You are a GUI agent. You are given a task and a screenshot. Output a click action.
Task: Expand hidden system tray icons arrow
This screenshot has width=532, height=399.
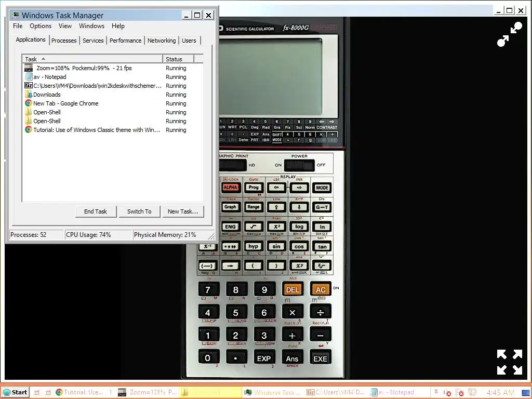[436, 392]
